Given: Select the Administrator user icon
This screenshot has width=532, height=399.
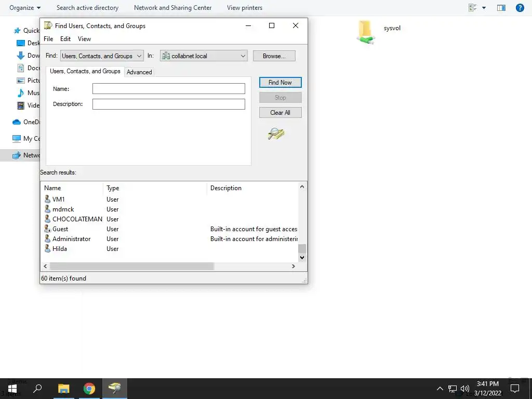Looking at the screenshot, I should (47, 238).
